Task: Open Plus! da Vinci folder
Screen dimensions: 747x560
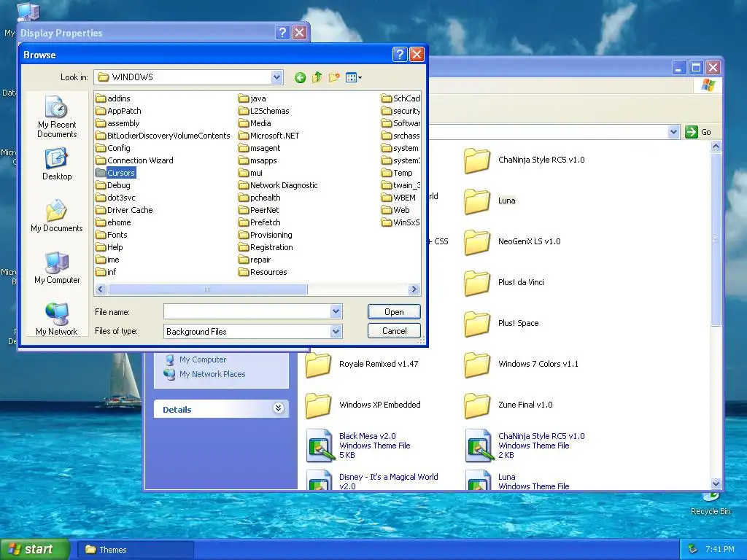Action: tap(503, 282)
